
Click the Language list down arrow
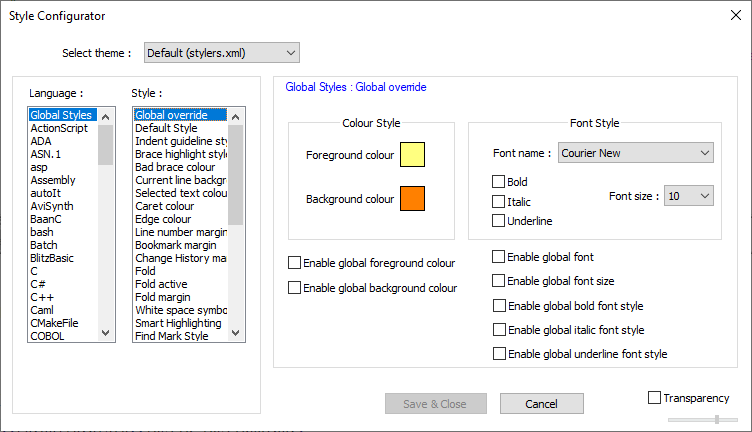(106, 332)
